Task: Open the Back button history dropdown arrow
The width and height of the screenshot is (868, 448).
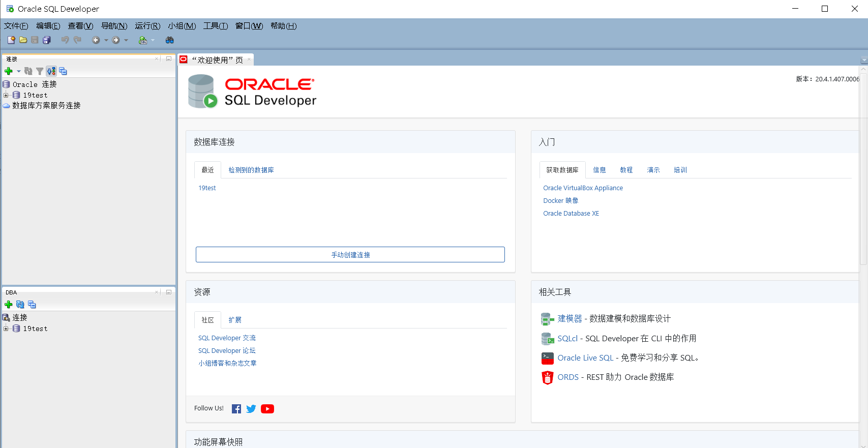Action: coord(106,40)
